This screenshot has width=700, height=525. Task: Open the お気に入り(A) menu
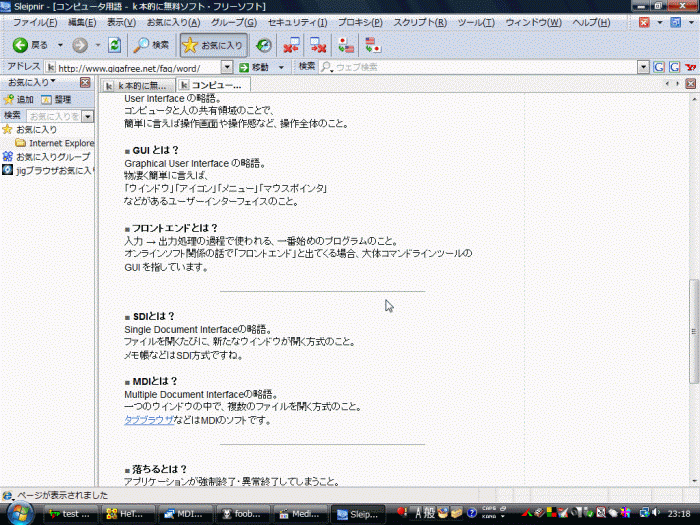(174, 22)
